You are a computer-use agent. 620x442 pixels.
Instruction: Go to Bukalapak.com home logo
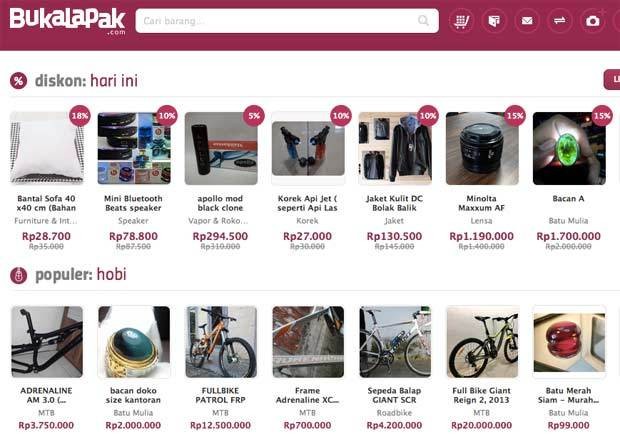68,21
